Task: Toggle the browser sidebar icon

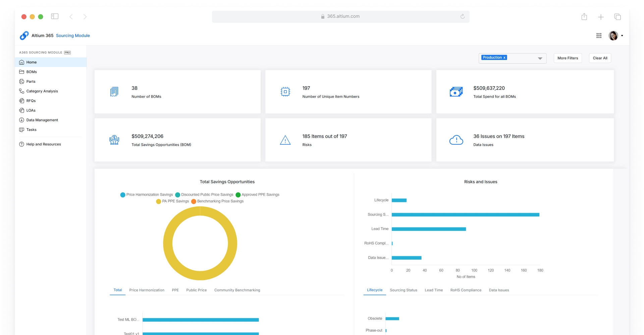Action: coord(55,16)
